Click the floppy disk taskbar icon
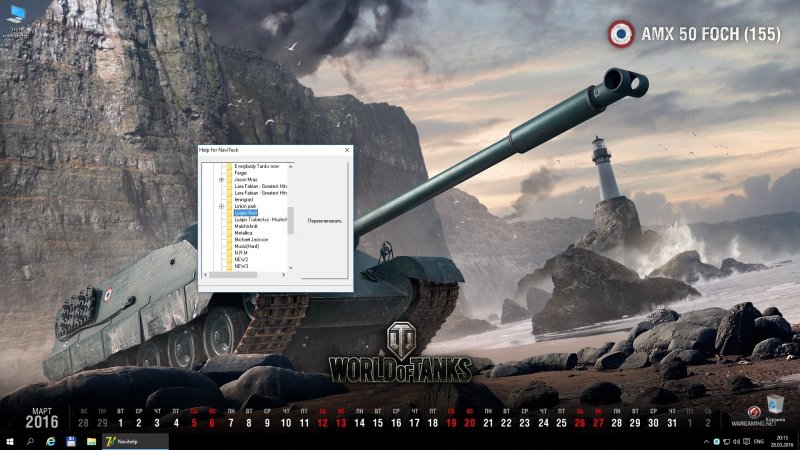800x450 pixels. pyautogui.click(x=71, y=441)
